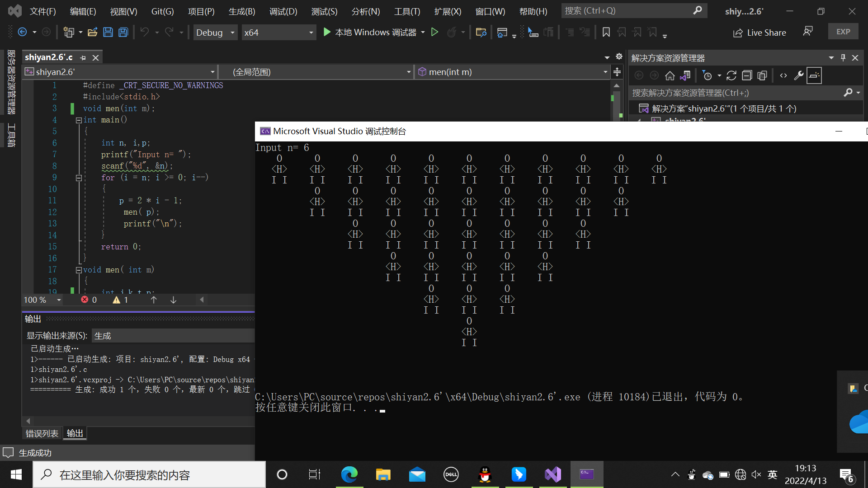Click the Live Share button
The image size is (868, 488).
pyautogui.click(x=760, y=33)
